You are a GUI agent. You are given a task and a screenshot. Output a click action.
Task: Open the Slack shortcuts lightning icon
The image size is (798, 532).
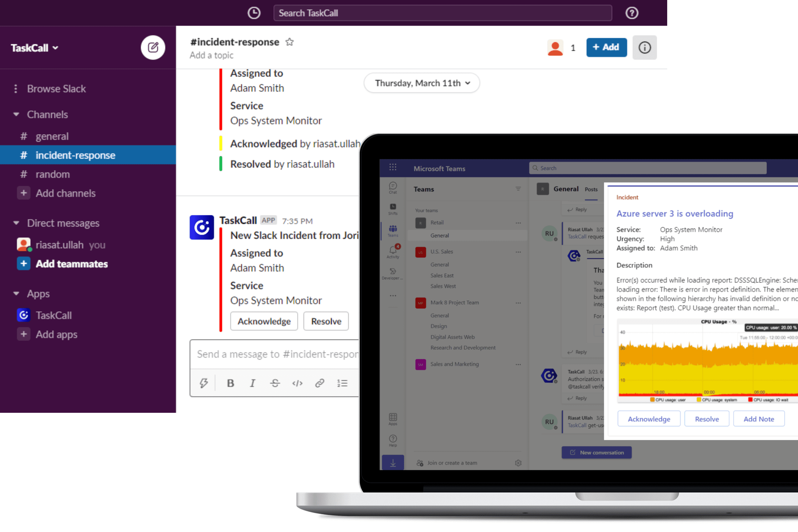[204, 383]
